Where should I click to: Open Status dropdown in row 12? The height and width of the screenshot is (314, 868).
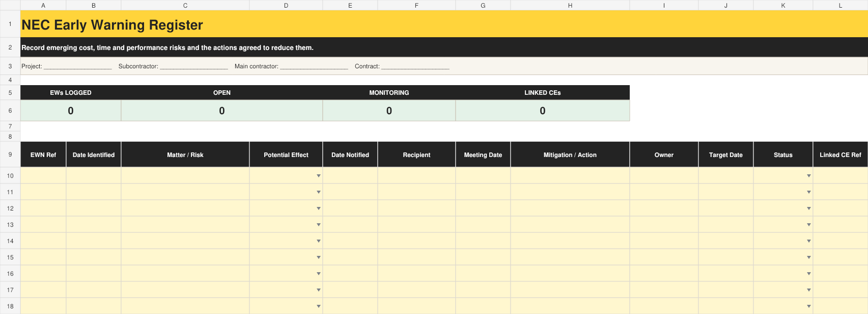[809, 208]
